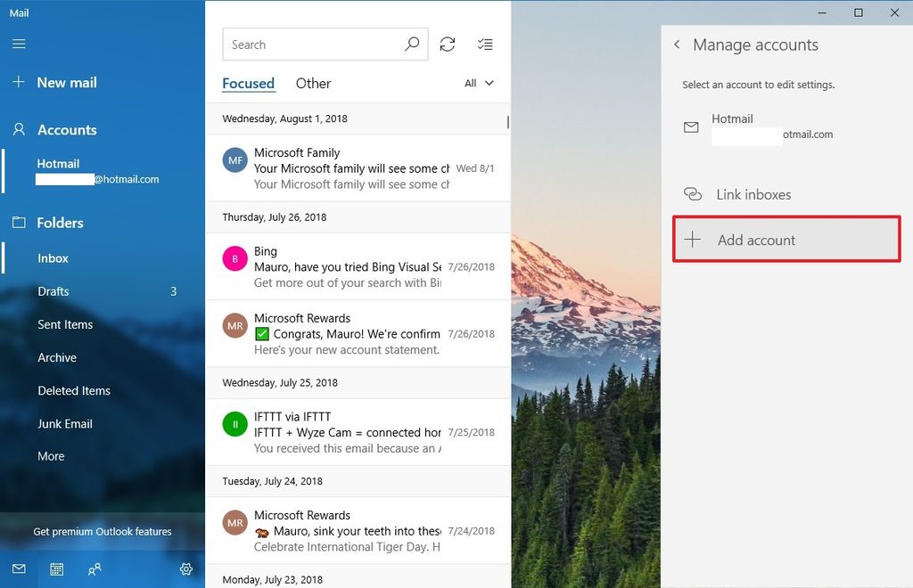The image size is (913, 588).
Task: Switch to Calendar from the bottom bar
Action: (x=56, y=569)
